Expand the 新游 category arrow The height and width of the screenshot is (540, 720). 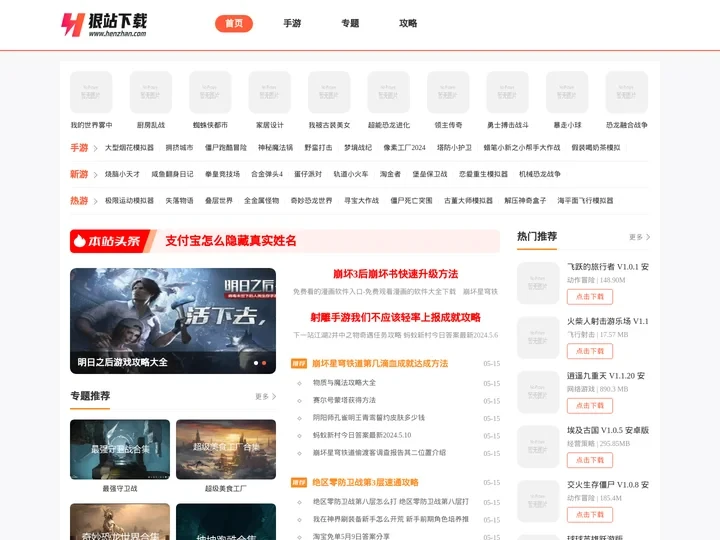point(95,175)
